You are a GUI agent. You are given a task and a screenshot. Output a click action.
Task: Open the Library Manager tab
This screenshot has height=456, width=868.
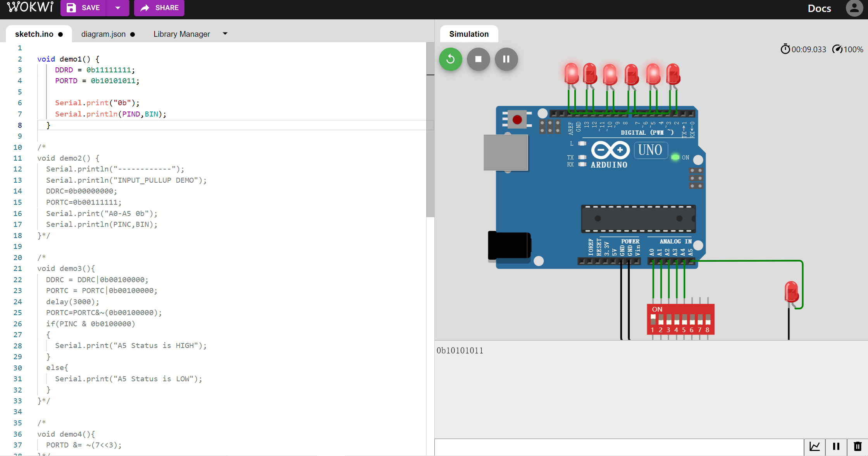[x=181, y=34]
